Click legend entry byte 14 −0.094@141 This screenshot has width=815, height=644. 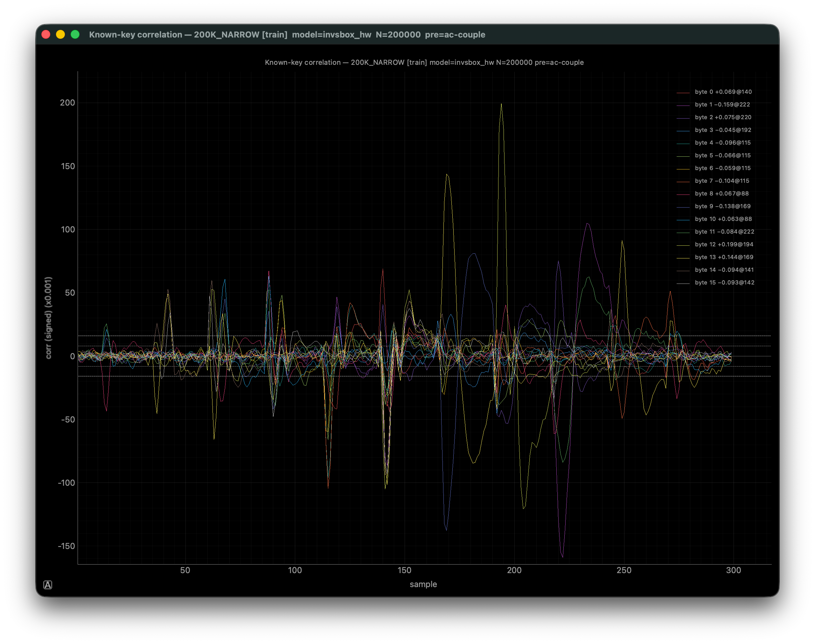pyautogui.click(x=715, y=270)
